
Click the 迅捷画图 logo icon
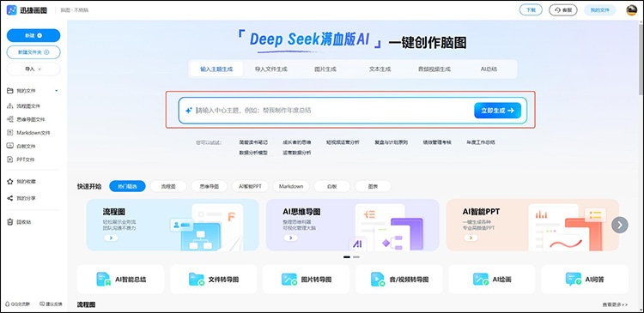pyautogui.click(x=11, y=9)
